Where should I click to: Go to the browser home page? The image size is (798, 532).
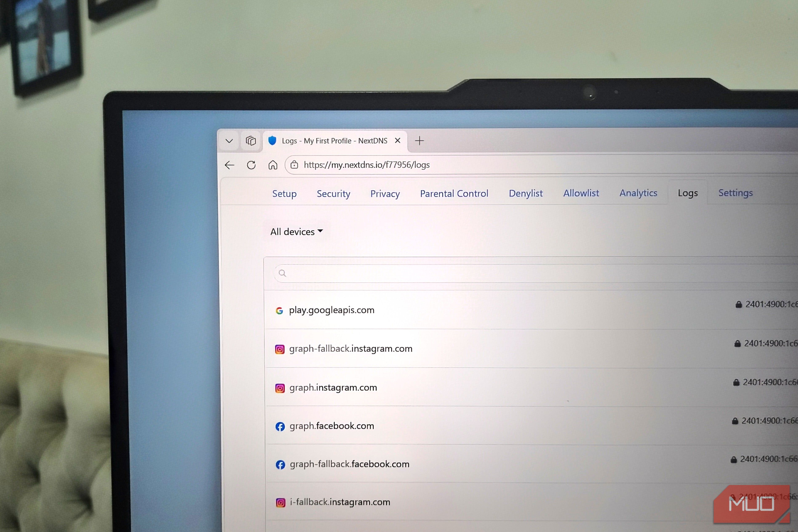point(273,165)
